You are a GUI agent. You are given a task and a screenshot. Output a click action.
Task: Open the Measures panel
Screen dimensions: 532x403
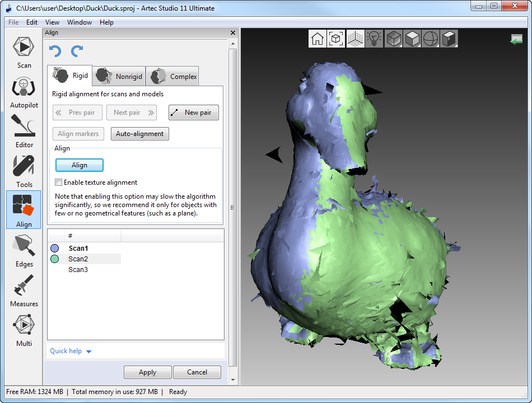click(x=24, y=291)
